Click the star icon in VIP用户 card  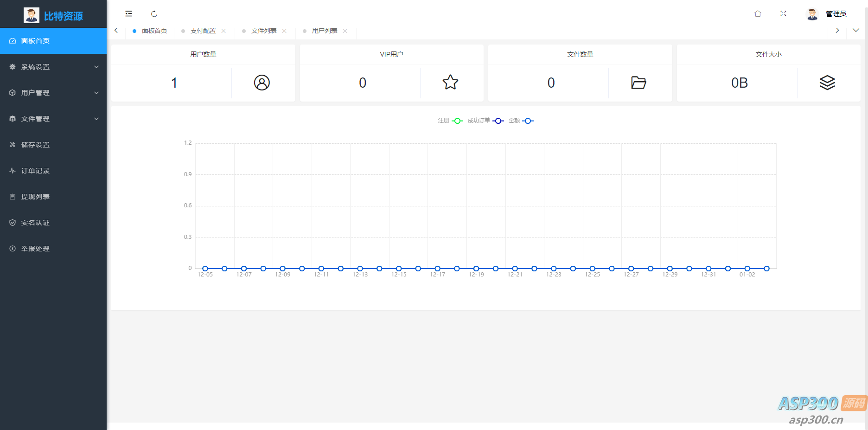tap(450, 83)
